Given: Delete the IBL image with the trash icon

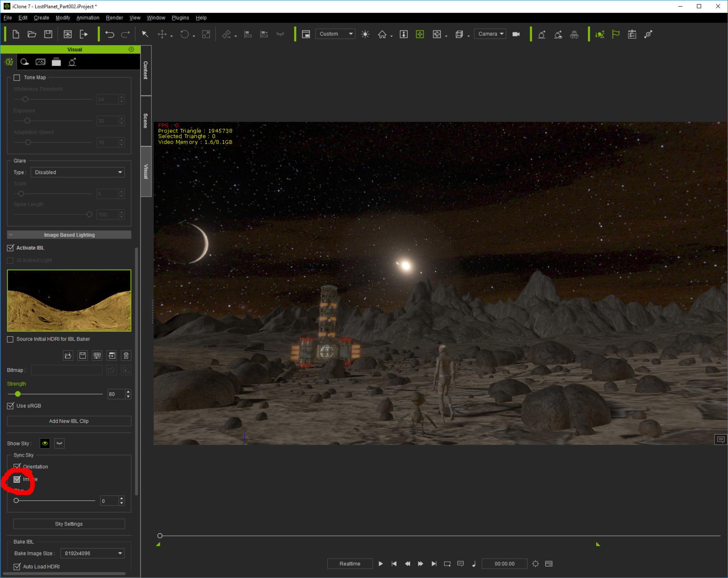Looking at the screenshot, I should (126, 355).
